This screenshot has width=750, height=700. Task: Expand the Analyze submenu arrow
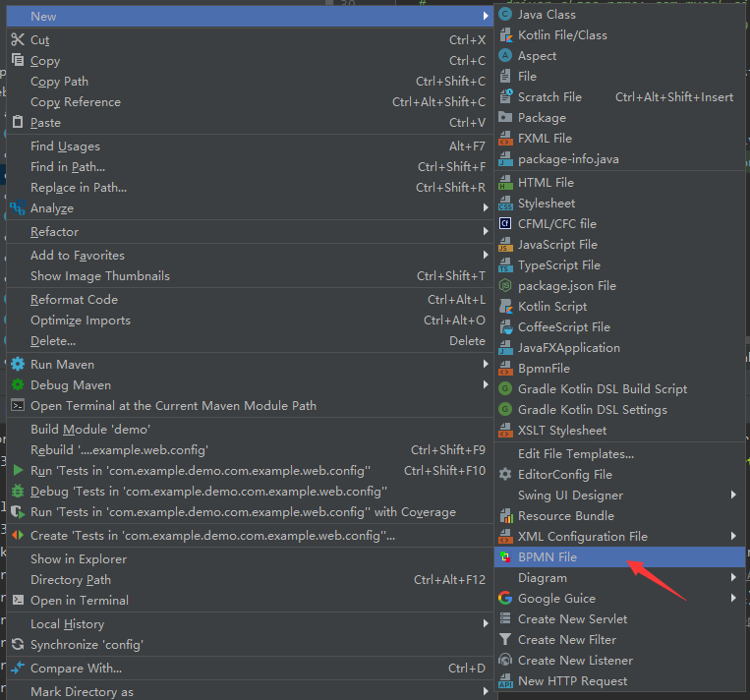coord(486,207)
